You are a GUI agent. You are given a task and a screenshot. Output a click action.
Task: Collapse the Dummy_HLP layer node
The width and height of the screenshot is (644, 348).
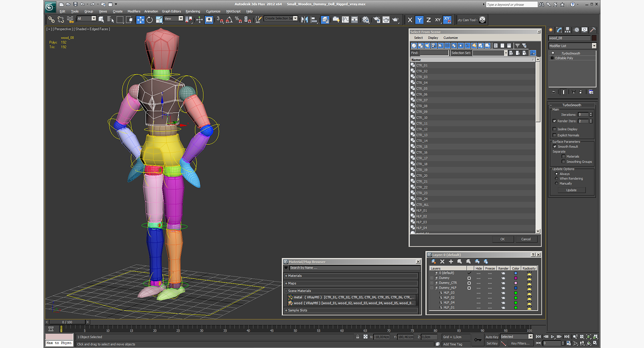432,288
